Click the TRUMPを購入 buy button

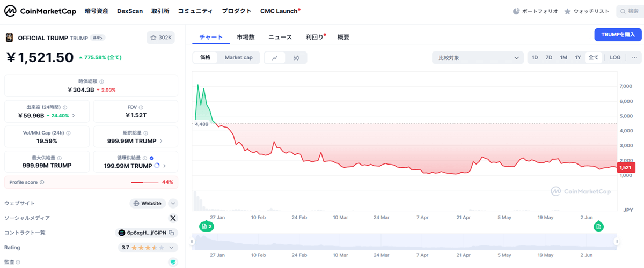tap(618, 35)
